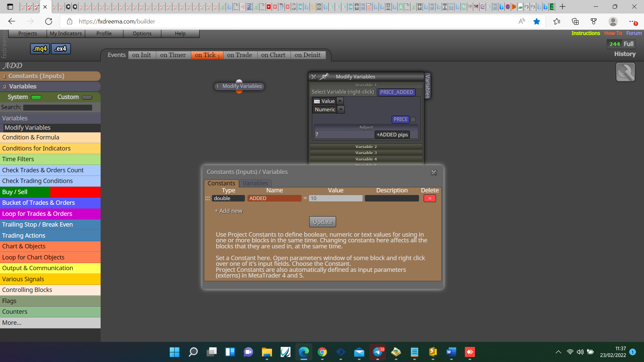Click the +ADDED pips adjust field
The height and width of the screenshot is (362, 644).
(392, 135)
